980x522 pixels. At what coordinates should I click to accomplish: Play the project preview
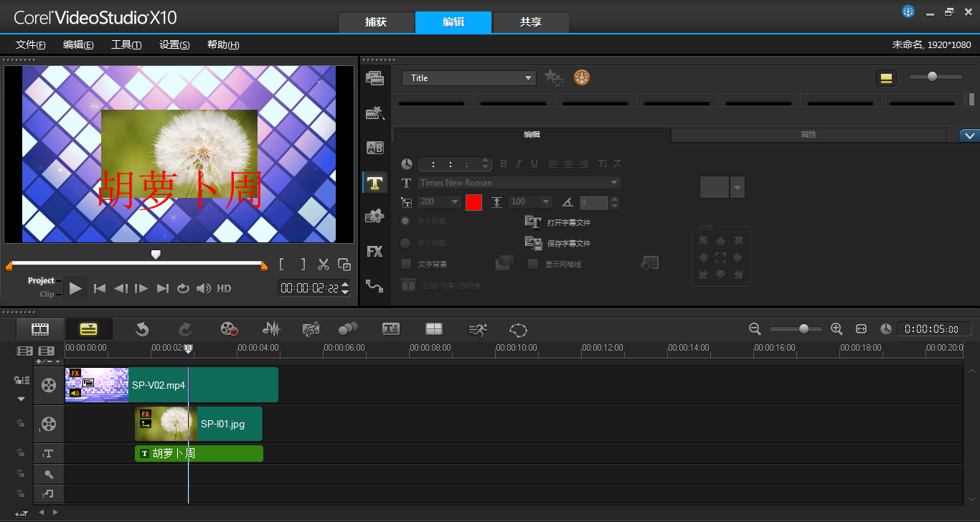click(x=75, y=288)
